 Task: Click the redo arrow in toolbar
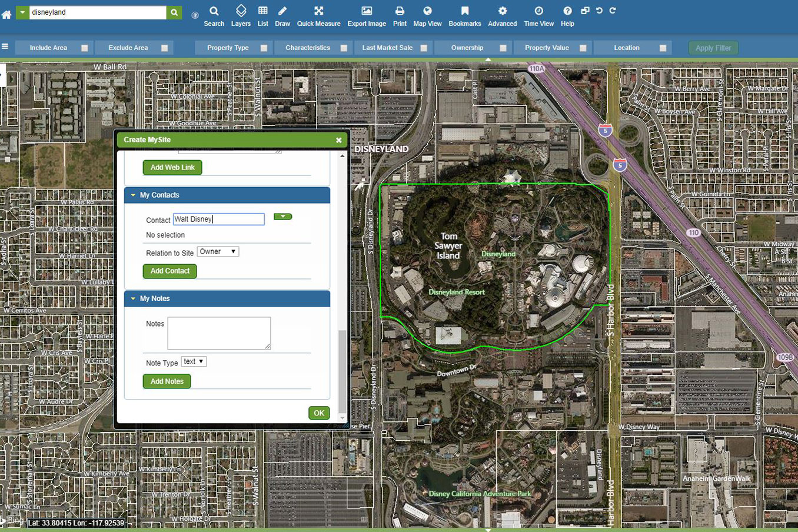pos(613,11)
